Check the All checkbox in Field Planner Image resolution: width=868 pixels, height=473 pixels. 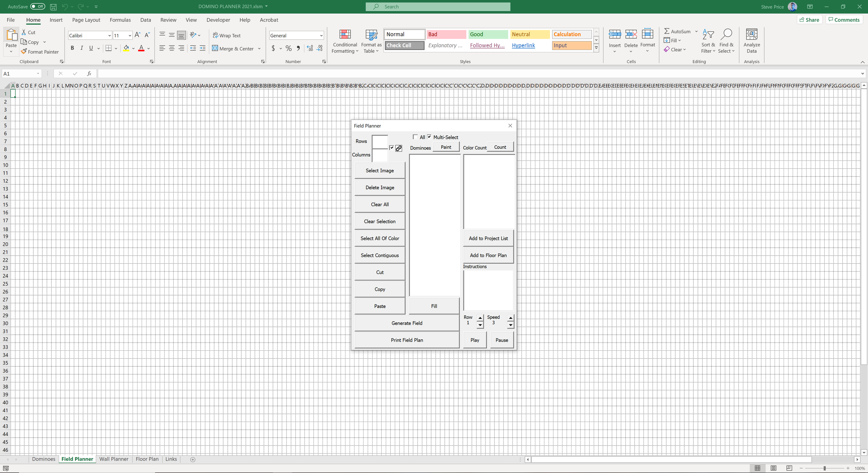tap(415, 137)
